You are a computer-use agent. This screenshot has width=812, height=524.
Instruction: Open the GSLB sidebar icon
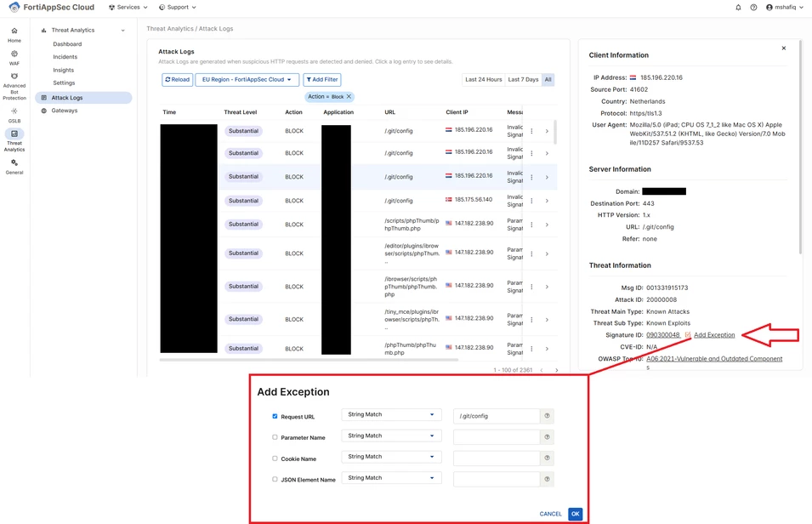[x=14, y=115]
